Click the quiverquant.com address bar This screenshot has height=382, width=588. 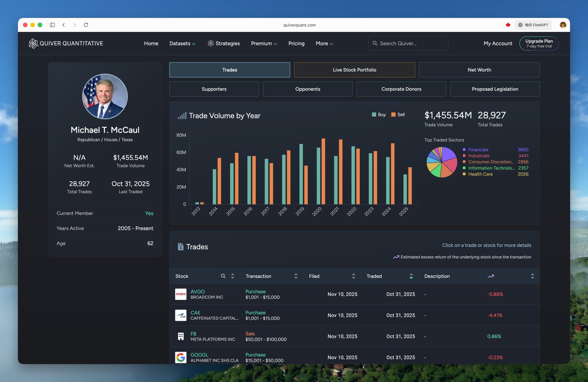299,25
